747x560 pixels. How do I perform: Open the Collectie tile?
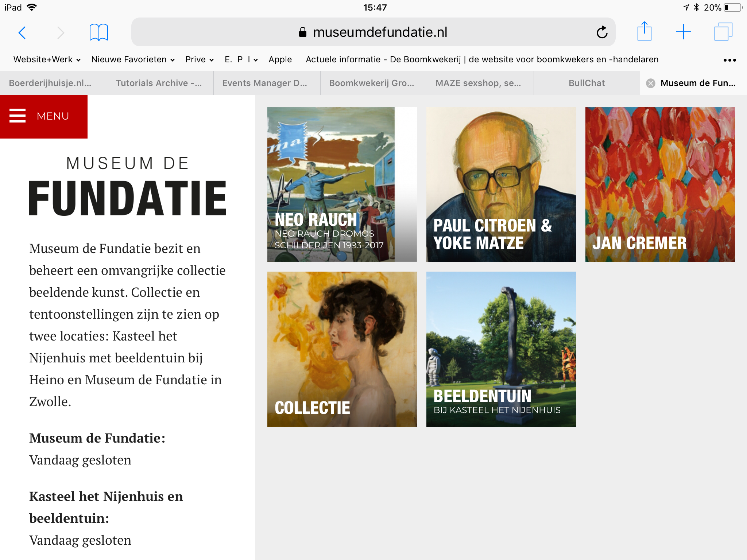coord(342,349)
